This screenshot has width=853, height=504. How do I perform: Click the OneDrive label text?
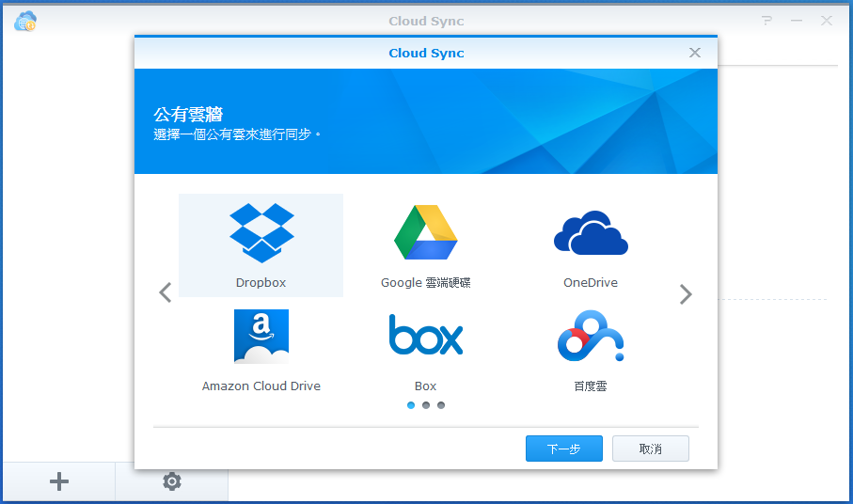pos(591,283)
